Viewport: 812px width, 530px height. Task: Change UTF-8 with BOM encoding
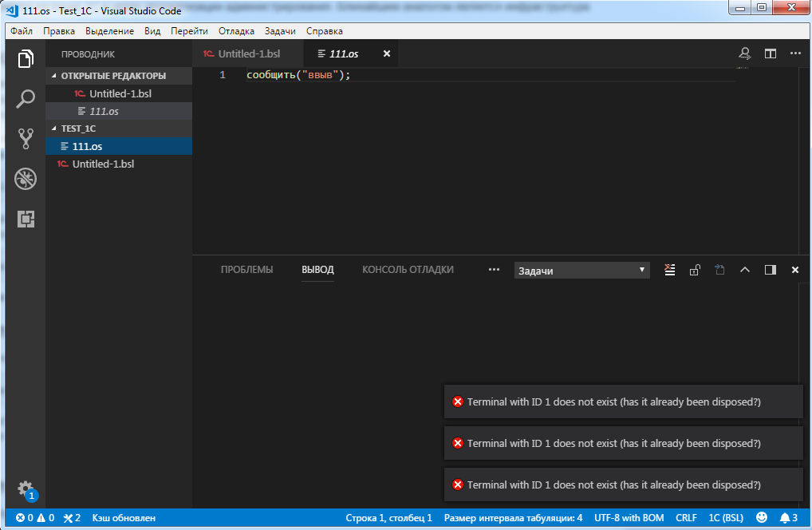pos(629,517)
